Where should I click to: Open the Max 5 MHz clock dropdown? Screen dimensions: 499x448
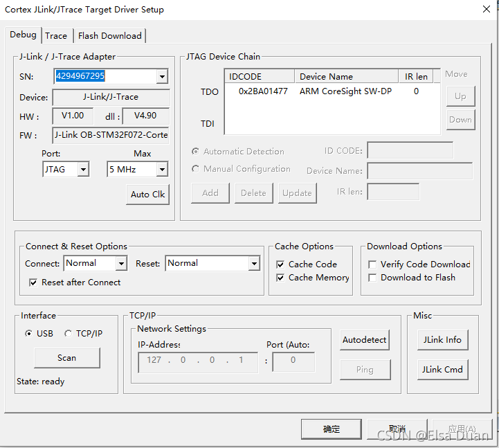coord(162,170)
